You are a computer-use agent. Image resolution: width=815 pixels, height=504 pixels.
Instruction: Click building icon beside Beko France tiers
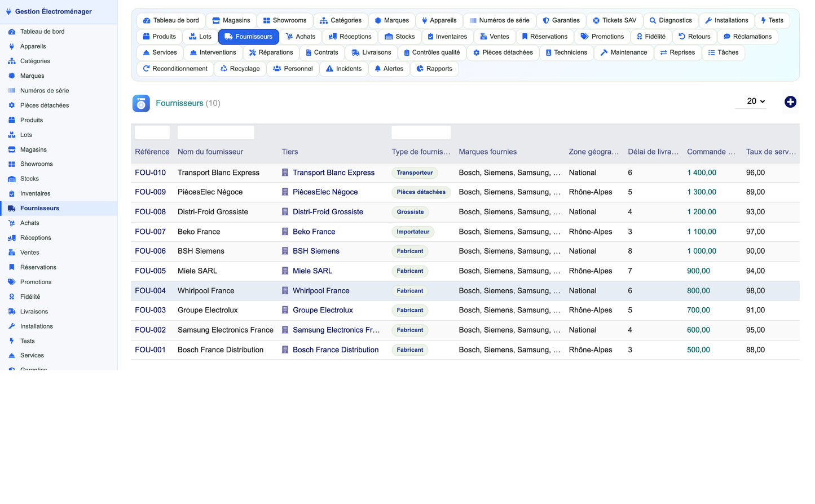pos(285,232)
